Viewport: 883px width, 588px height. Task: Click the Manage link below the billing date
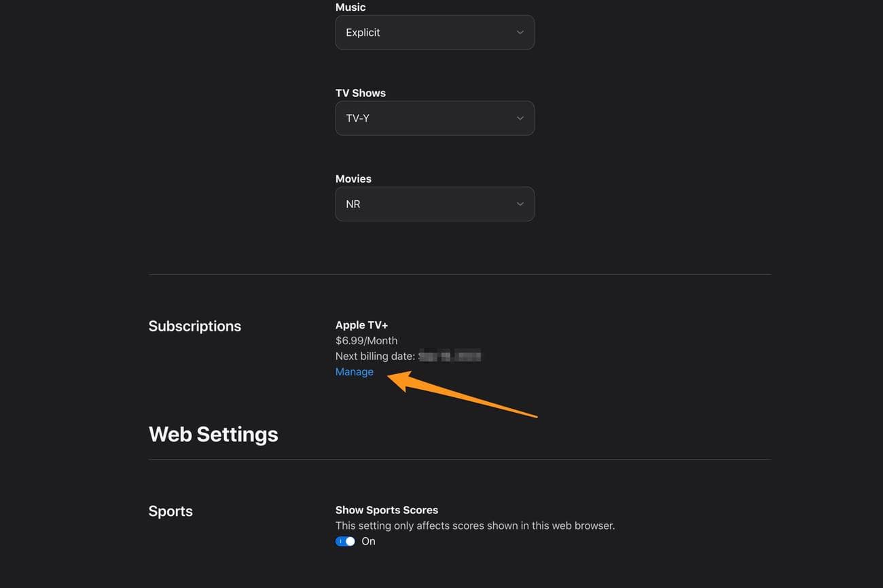pos(354,371)
